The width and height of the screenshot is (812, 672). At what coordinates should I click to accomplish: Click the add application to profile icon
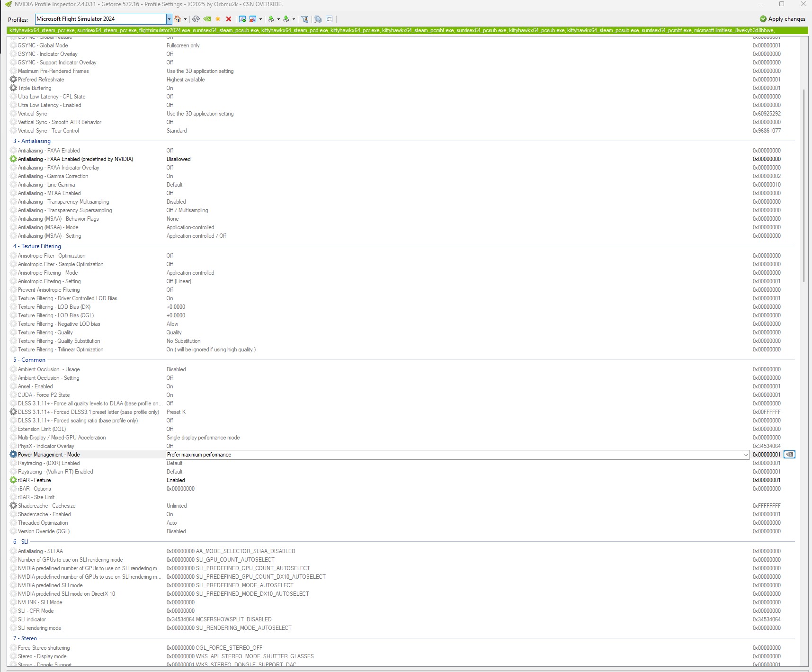click(x=242, y=19)
